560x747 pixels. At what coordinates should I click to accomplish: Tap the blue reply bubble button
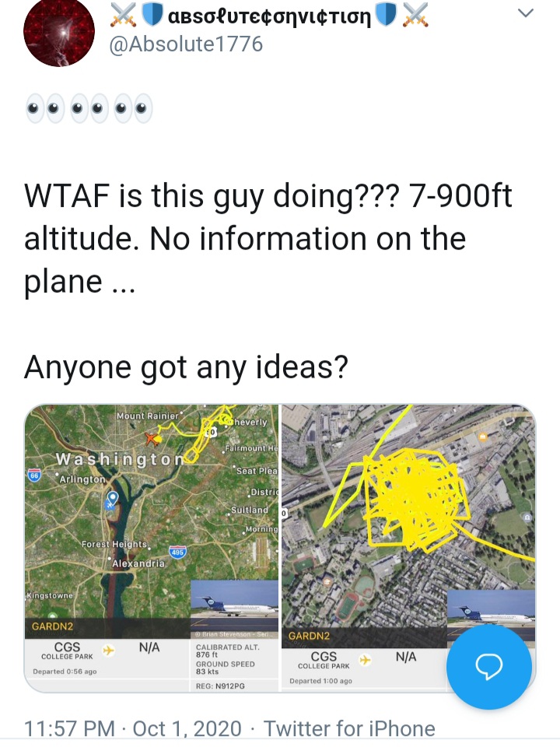(x=489, y=667)
